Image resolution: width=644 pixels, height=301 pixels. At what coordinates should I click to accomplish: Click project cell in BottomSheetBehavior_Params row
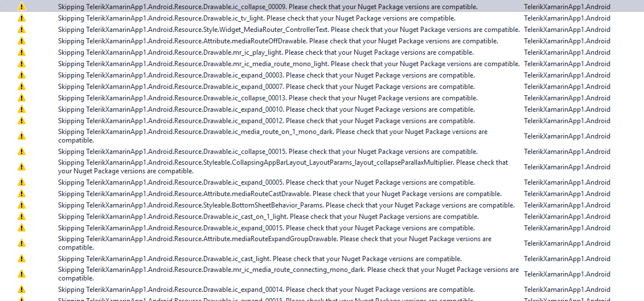coord(567,205)
